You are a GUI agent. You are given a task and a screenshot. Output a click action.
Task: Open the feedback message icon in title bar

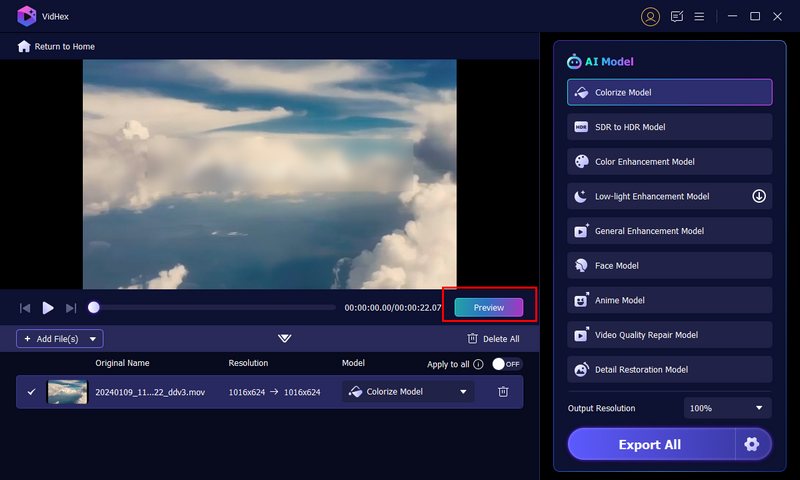tap(677, 16)
